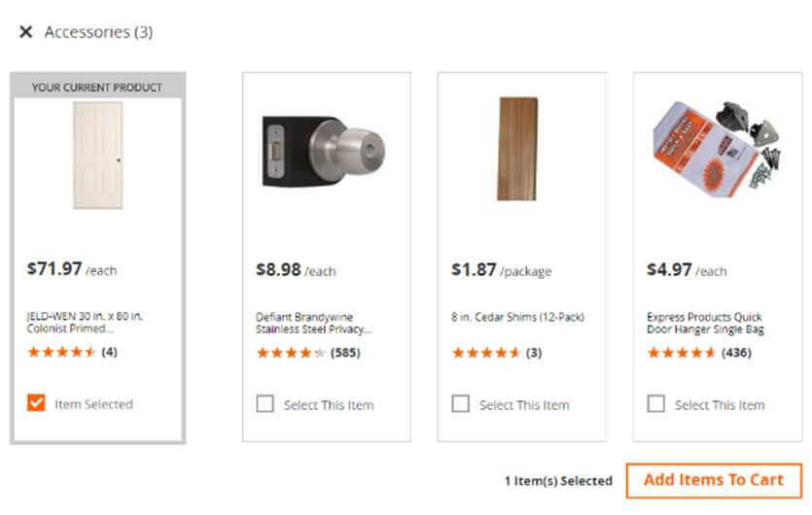Click the Cedar Shims product image

click(x=517, y=149)
